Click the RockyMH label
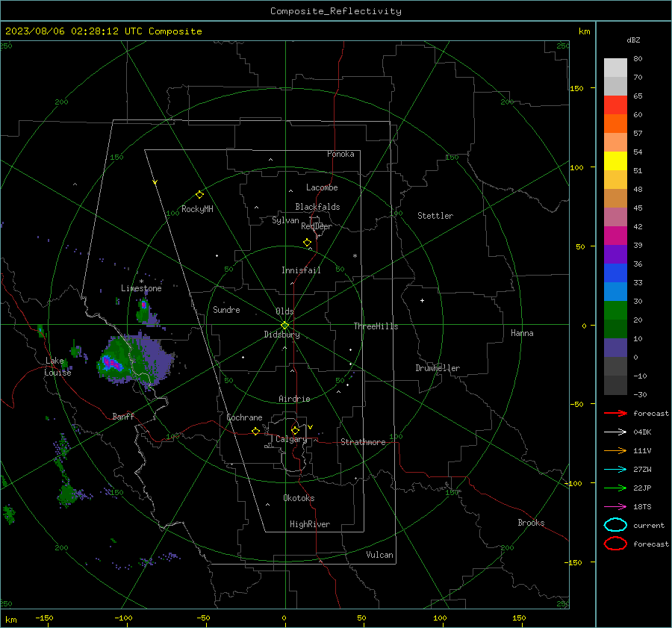Viewport: 672px width, 628px height. [197, 209]
